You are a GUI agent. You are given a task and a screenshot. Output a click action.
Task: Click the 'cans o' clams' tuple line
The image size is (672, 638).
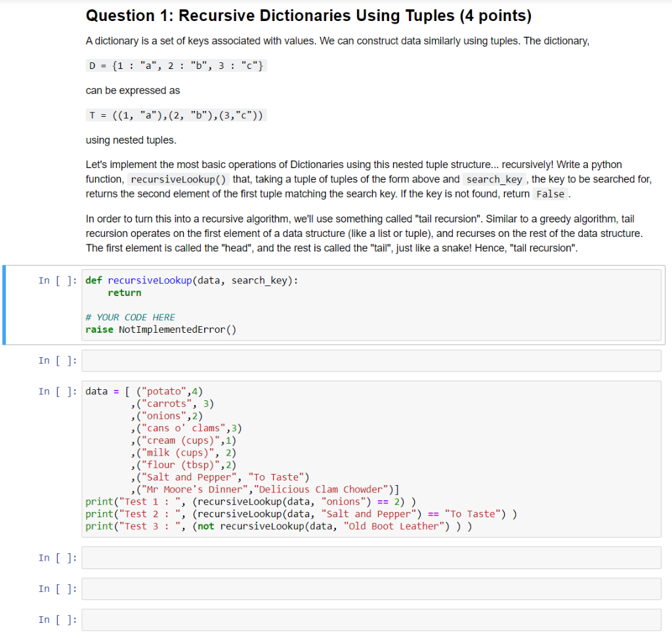(186, 429)
